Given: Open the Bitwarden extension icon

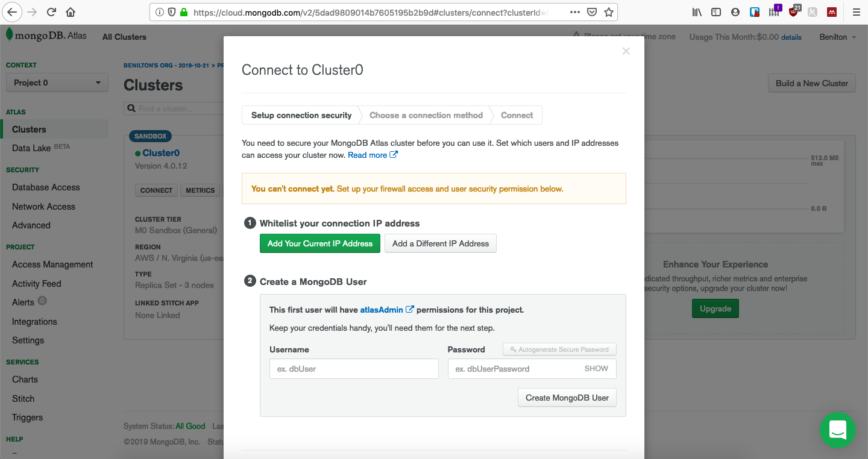Looking at the screenshot, I should (x=754, y=12).
